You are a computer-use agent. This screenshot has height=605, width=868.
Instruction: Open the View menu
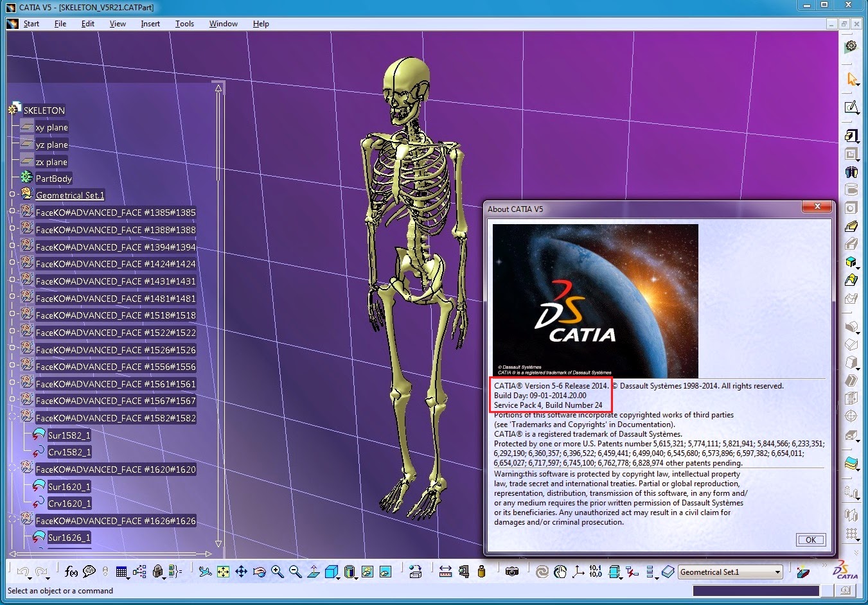(x=118, y=24)
